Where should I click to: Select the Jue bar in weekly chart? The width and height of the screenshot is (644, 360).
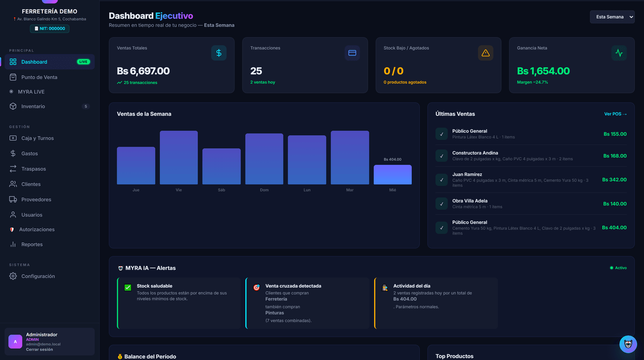click(136, 166)
